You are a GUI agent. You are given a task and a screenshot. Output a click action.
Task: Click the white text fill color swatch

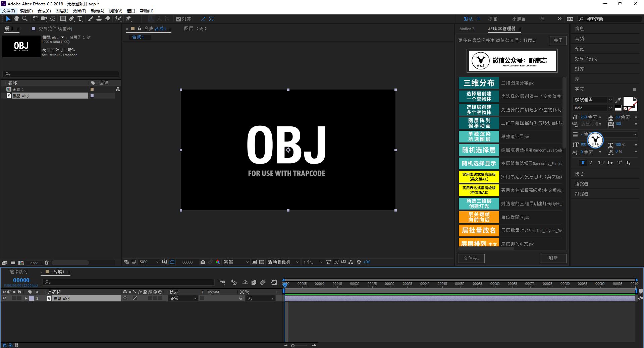point(628,101)
